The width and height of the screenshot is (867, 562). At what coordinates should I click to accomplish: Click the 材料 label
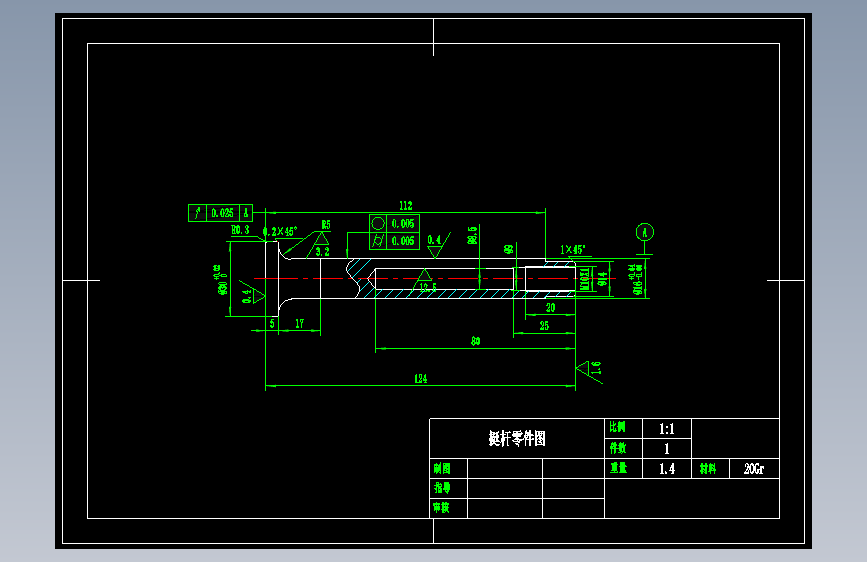(x=708, y=469)
